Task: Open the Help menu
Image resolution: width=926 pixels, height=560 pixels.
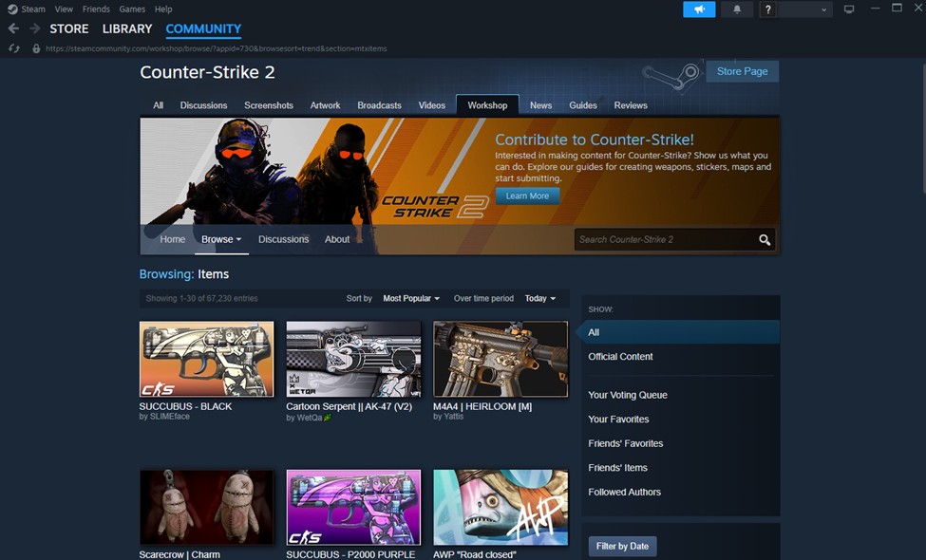Action: 163,9
